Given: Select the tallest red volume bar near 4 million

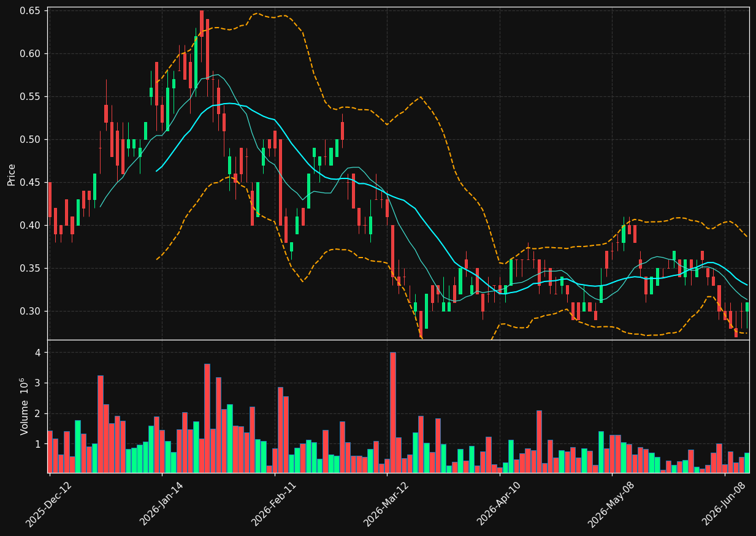Looking at the screenshot, I should point(393,413).
